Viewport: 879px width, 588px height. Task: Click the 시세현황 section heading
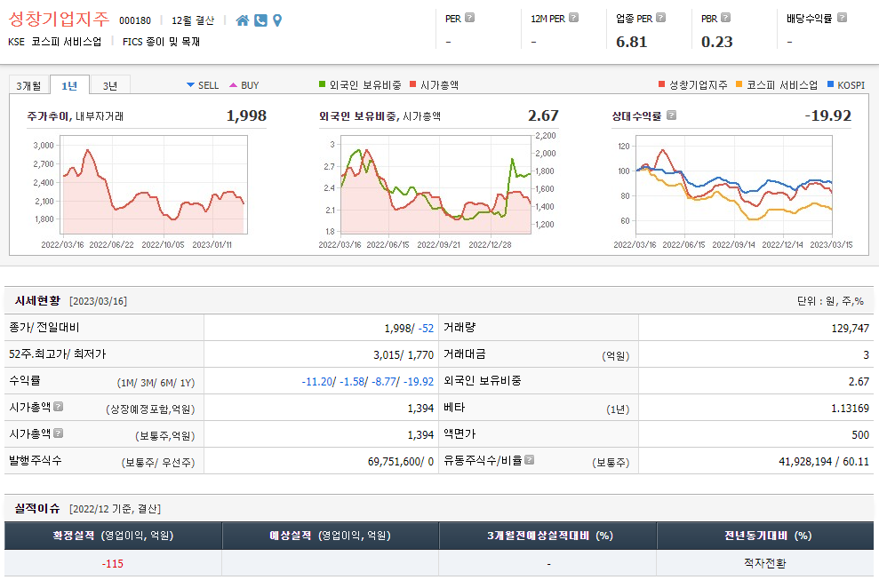click(37, 300)
